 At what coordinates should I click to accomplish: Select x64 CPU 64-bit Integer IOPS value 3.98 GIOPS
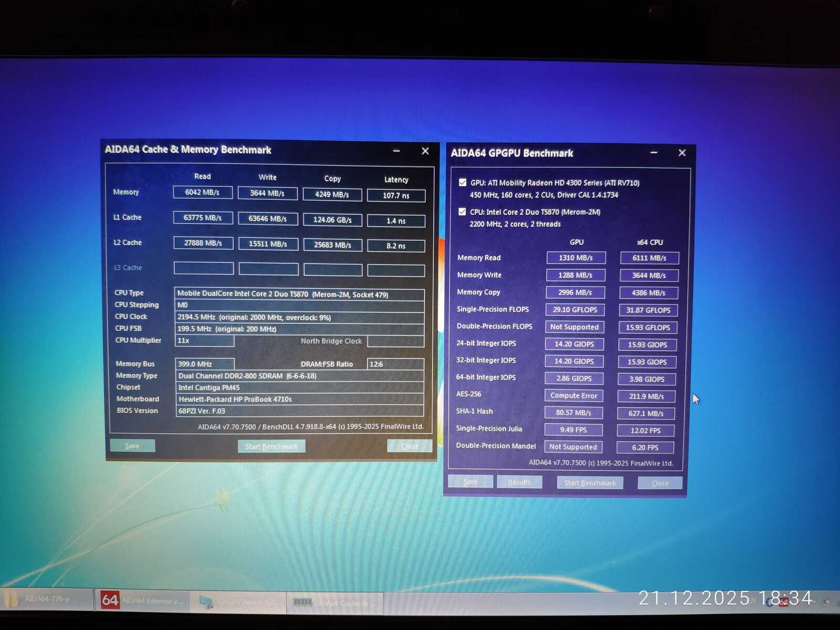click(647, 379)
